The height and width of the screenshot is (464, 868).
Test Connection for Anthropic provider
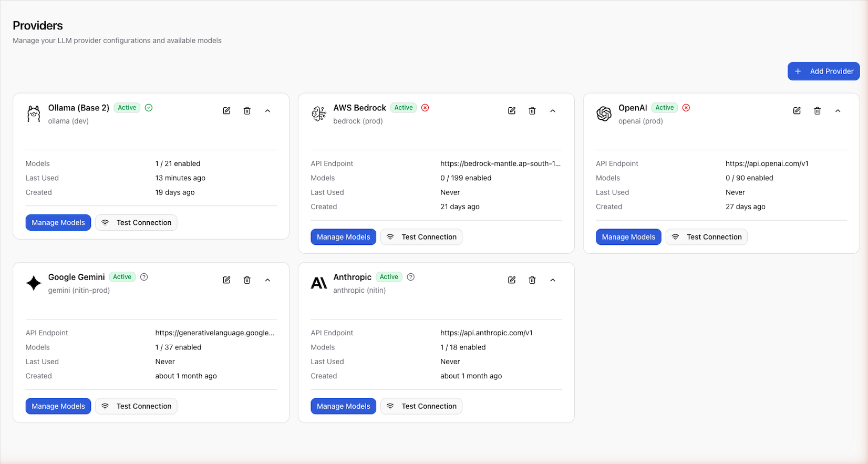coord(421,406)
